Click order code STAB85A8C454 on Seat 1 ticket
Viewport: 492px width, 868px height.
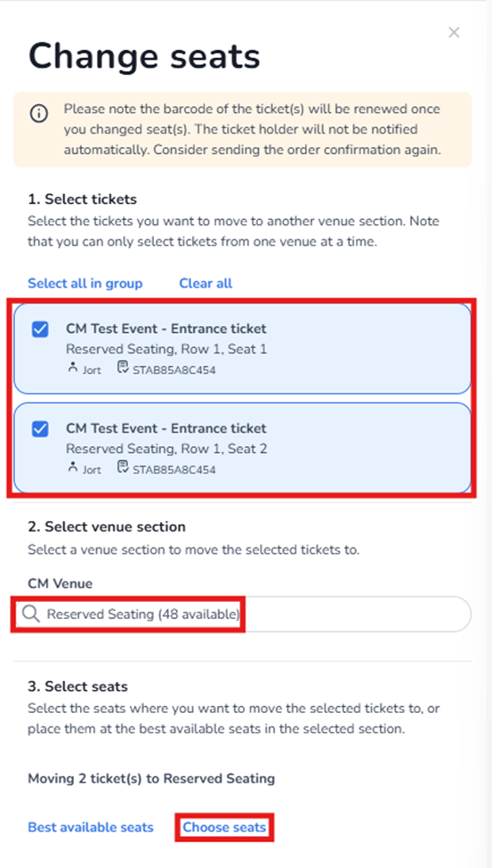[173, 369]
